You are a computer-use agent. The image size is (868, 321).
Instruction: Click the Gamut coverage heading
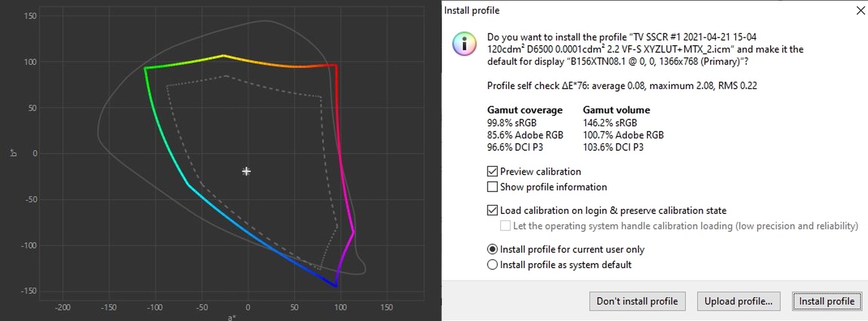[524, 110]
